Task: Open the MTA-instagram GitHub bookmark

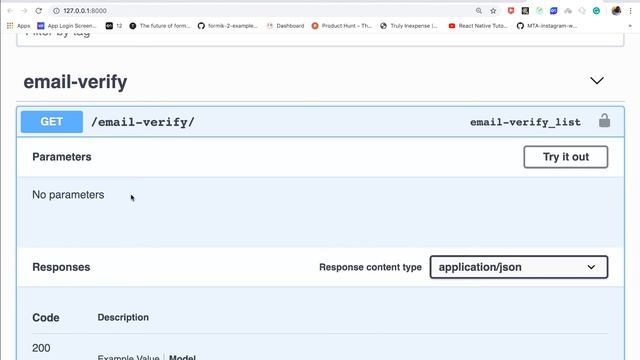Action: [x=547, y=26]
